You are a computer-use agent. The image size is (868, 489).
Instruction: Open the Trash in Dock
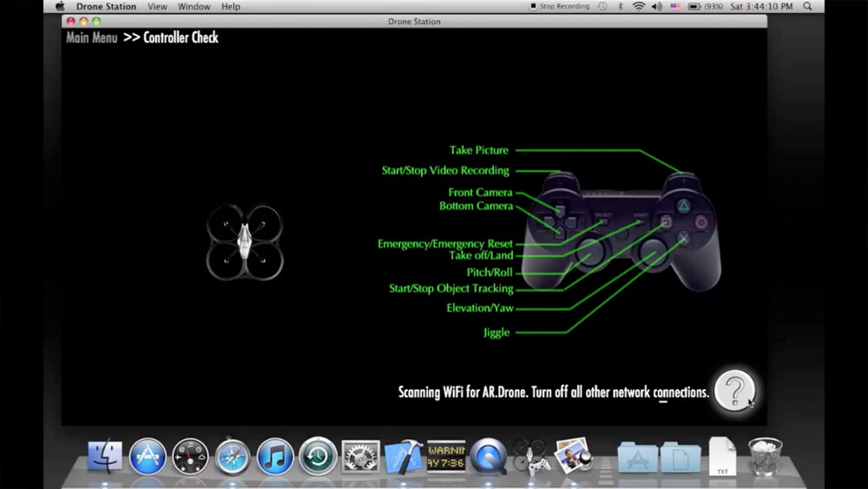click(765, 456)
